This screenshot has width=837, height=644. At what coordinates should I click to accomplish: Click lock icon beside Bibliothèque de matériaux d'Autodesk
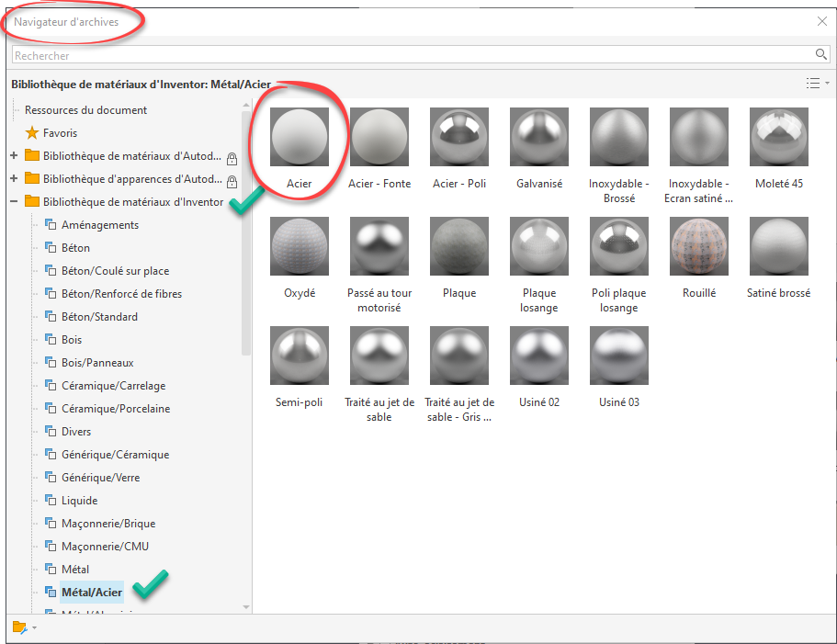click(232, 158)
